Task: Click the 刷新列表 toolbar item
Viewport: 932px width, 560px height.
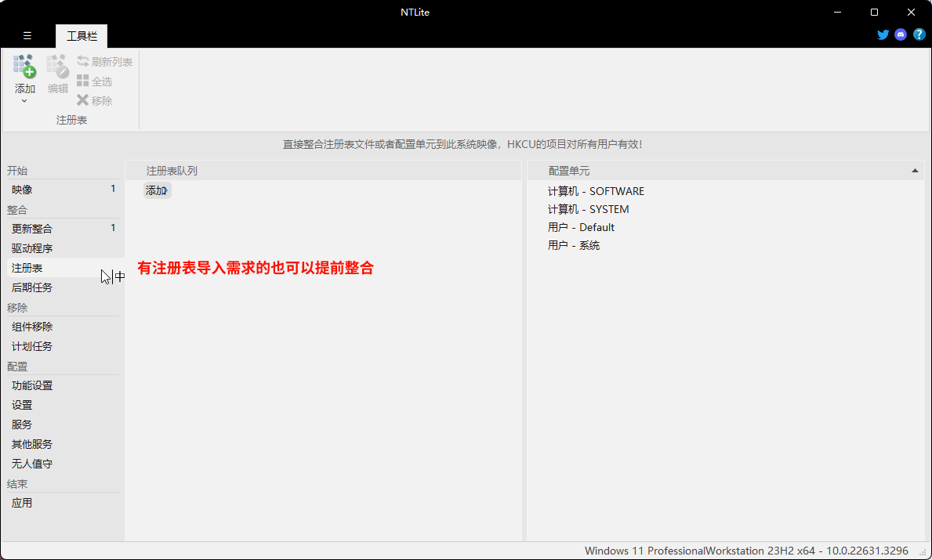Action: pyautogui.click(x=104, y=62)
